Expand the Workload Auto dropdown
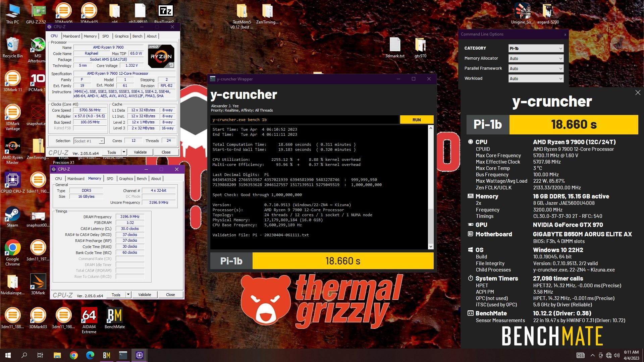The height and width of the screenshot is (362, 644). [536, 78]
